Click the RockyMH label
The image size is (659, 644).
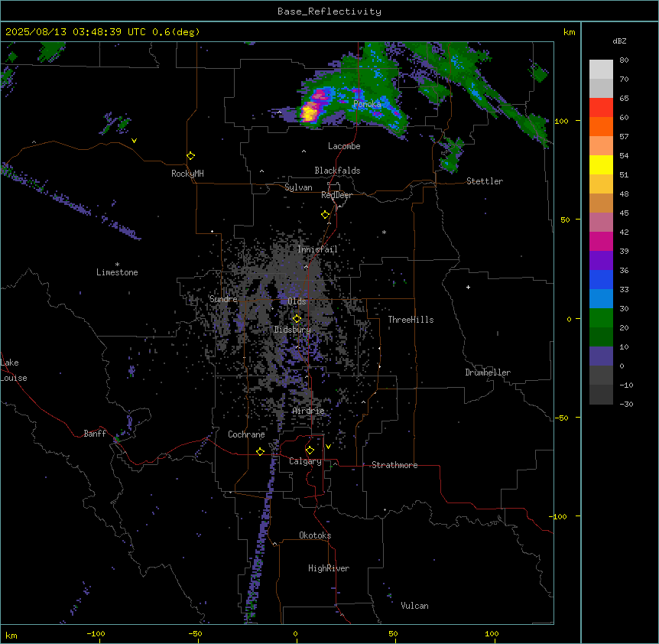coord(187,174)
